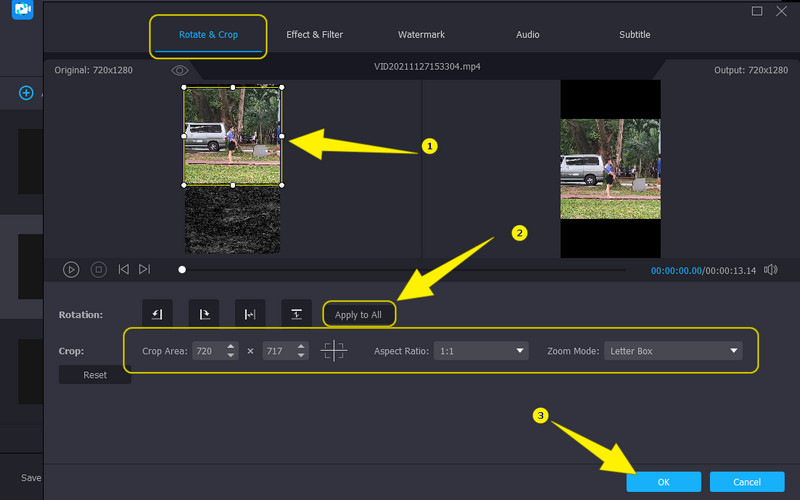The width and height of the screenshot is (800, 500).
Task: Click the playback progress slider handle
Action: tap(182, 269)
